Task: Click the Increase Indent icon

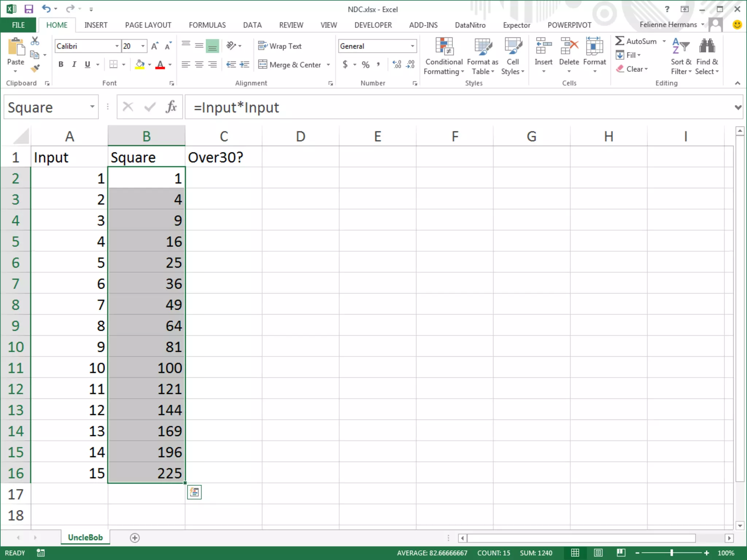Action: [244, 65]
